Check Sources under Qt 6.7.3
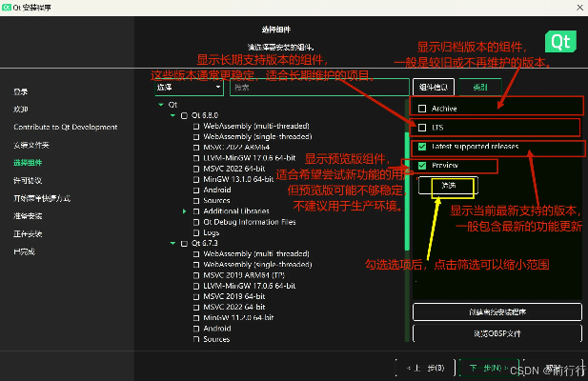This screenshot has height=381, width=588. (196, 339)
